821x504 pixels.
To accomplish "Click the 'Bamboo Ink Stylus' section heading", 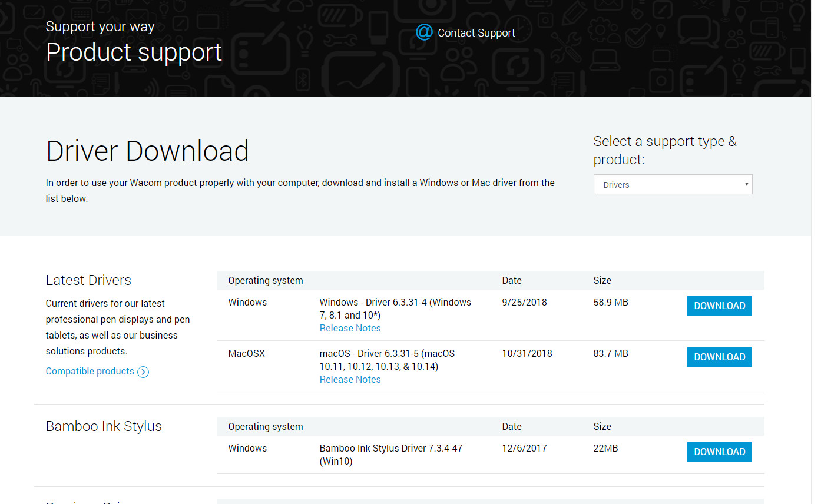I will click(104, 426).
